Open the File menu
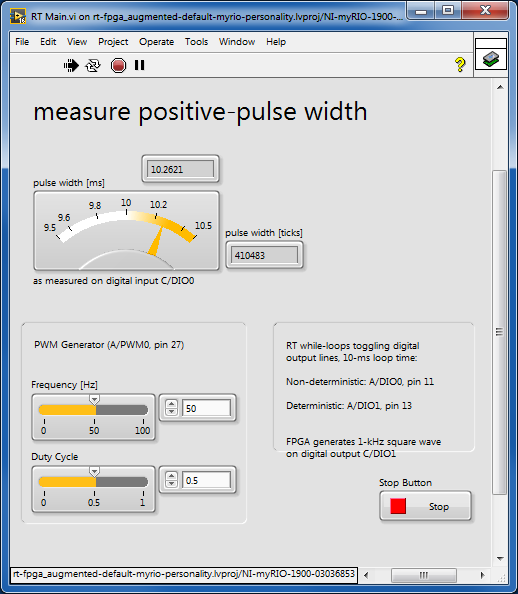 22,42
